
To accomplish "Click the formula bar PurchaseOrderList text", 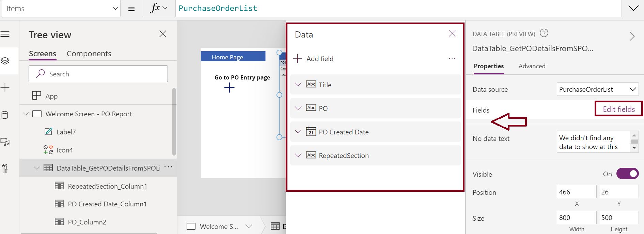I will pyautogui.click(x=218, y=8).
